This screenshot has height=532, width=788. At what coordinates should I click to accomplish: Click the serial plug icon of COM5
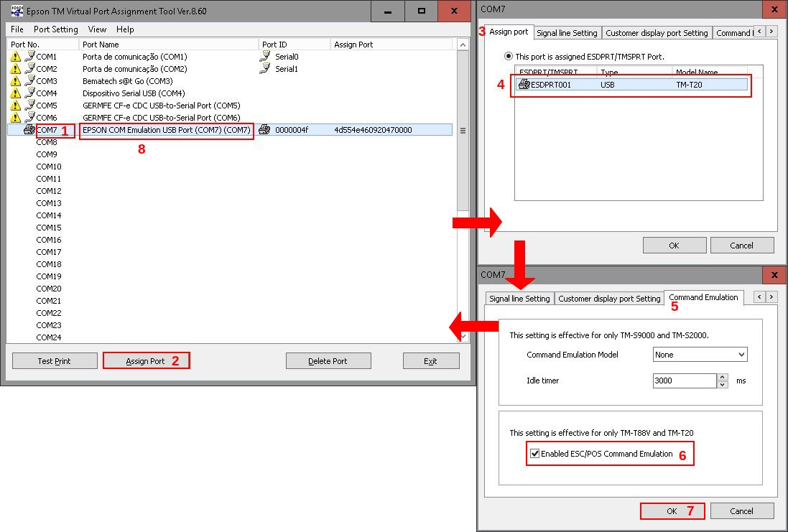29,105
